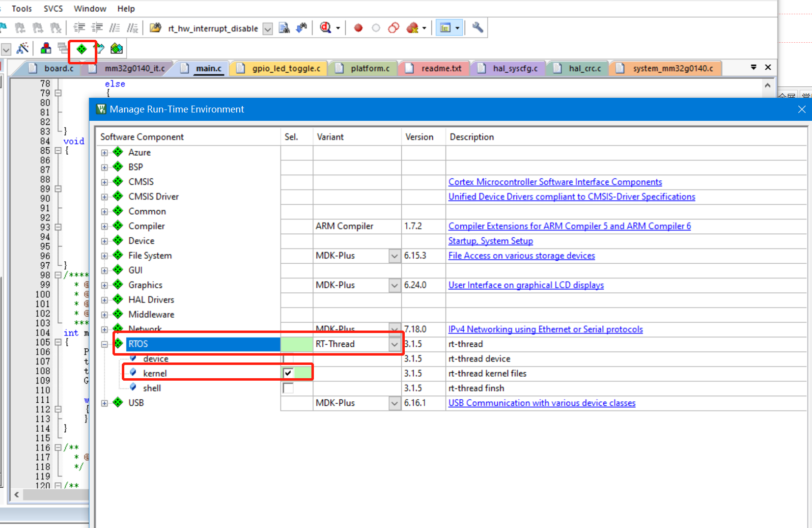Open Manage Run-Time Environment toolbar icon

coord(82,49)
